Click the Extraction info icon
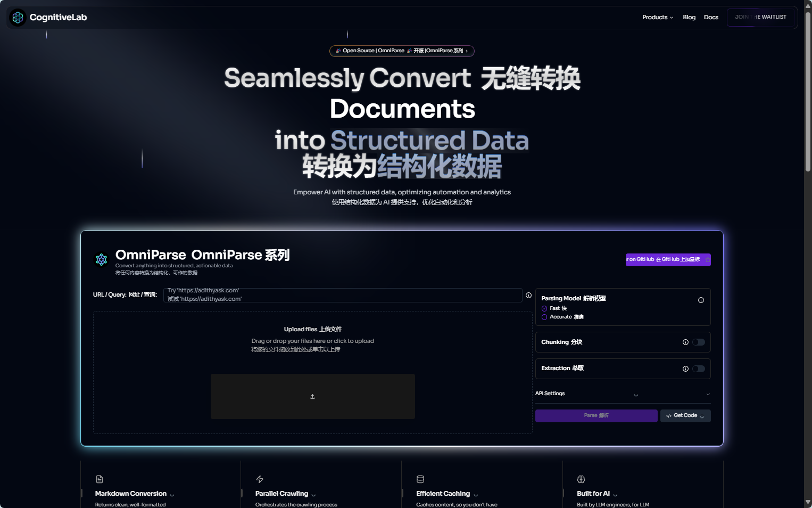The height and width of the screenshot is (508, 812). click(x=685, y=368)
